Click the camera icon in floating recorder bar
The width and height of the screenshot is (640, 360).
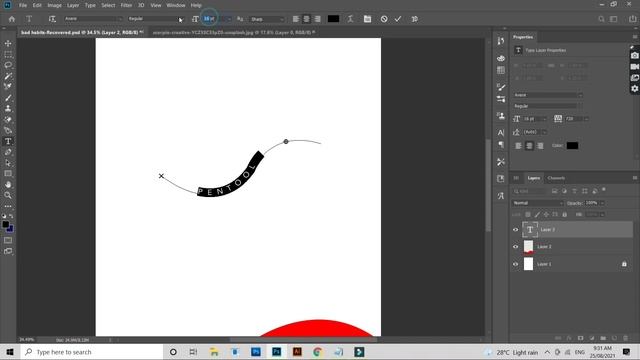pyautogui.click(x=634, y=55)
